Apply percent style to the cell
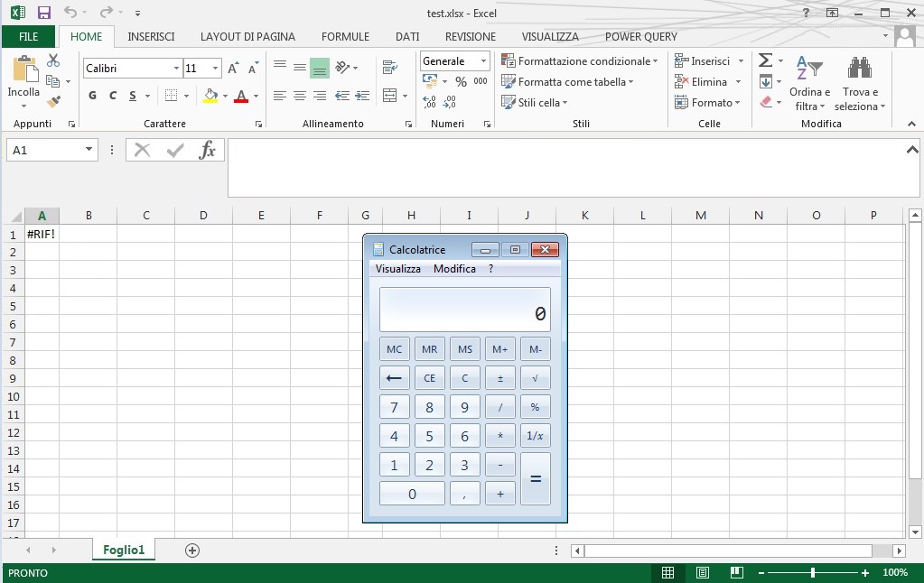The height and width of the screenshot is (583, 924). pos(461,82)
